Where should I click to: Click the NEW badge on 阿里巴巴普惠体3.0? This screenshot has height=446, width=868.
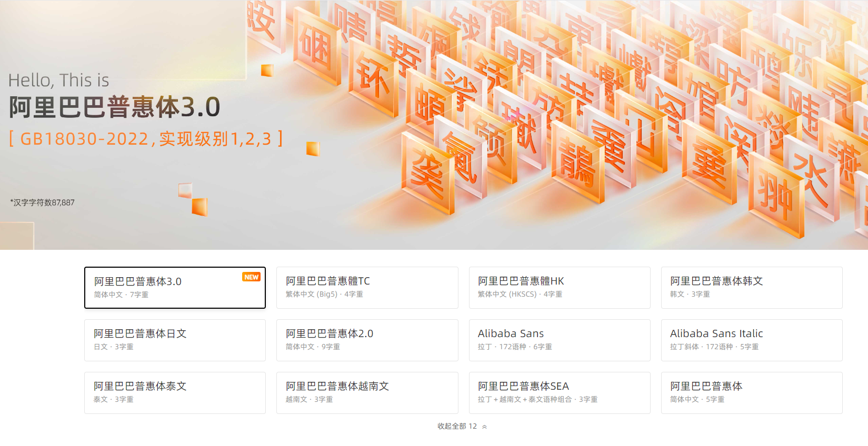click(x=251, y=277)
